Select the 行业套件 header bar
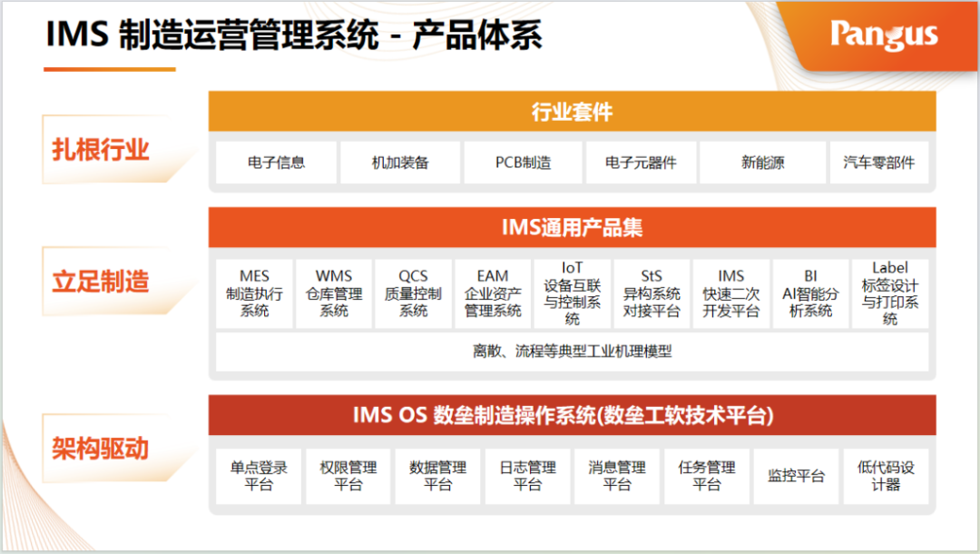 pyautogui.click(x=572, y=112)
